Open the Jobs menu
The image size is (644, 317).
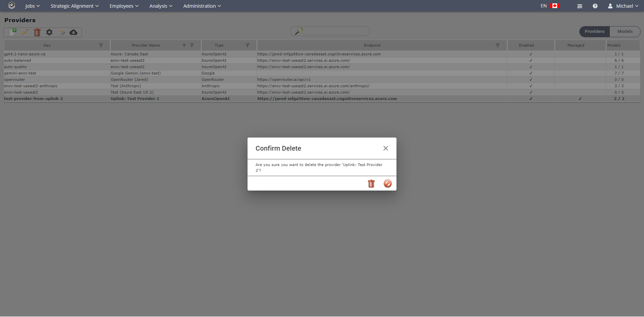point(32,6)
